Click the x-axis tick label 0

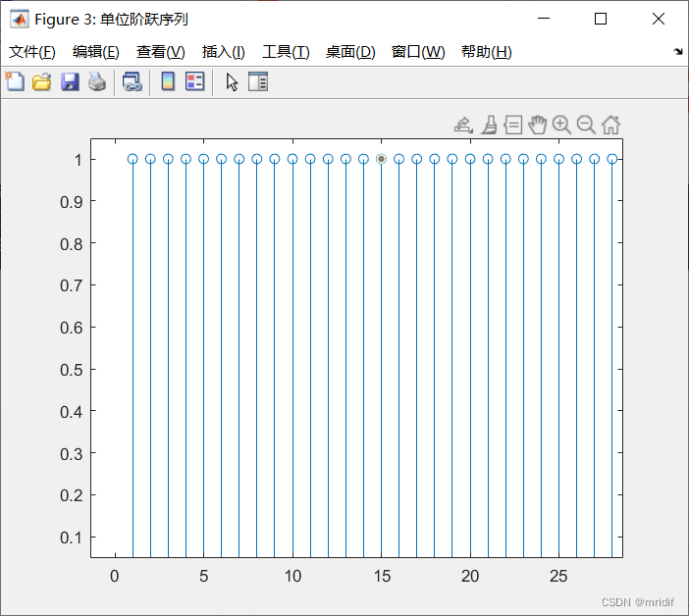pyautogui.click(x=115, y=576)
